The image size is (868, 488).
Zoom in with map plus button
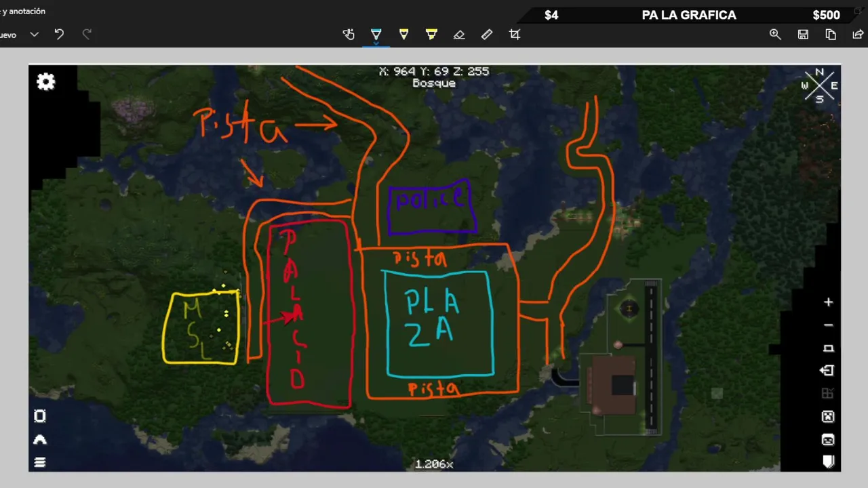click(828, 302)
